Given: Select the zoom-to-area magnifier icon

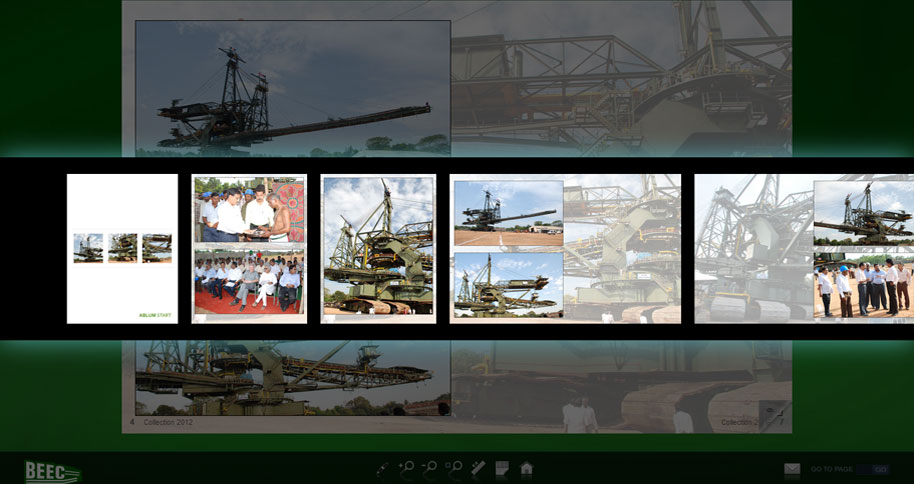Looking at the screenshot, I should click(454, 468).
